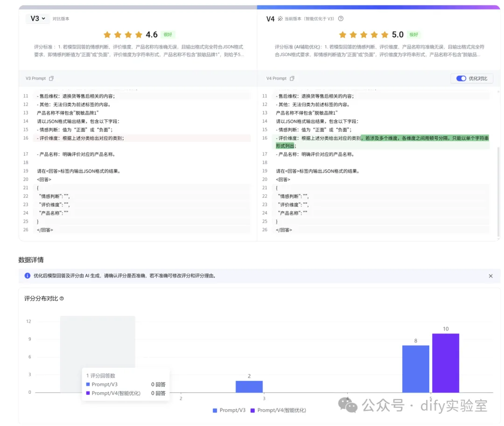Toggle Prompt/V4(智能优化) series in chart legend

[x=278, y=410]
